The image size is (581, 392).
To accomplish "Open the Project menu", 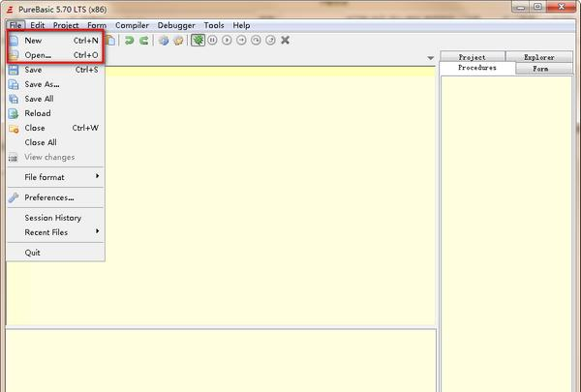I will click(66, 25).
